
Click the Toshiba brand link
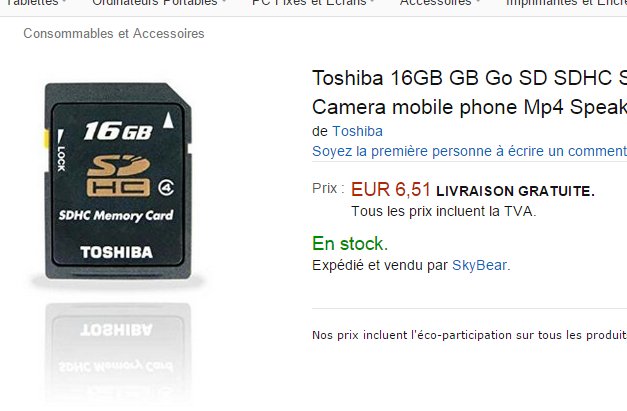[357, 131]
